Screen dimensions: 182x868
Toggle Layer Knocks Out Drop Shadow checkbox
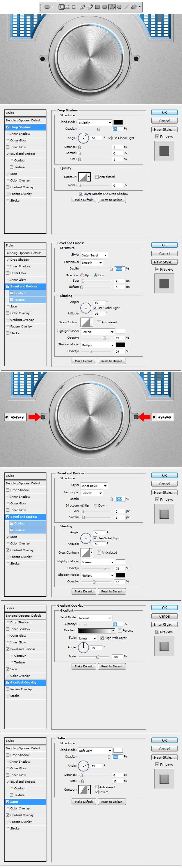click(x=81, y=194)
